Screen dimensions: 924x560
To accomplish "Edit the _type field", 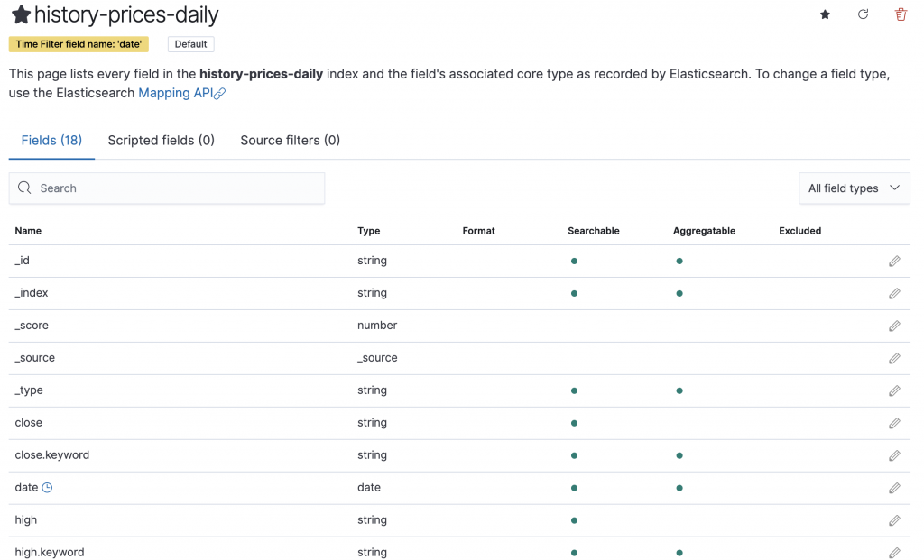I will pos(894,390).
